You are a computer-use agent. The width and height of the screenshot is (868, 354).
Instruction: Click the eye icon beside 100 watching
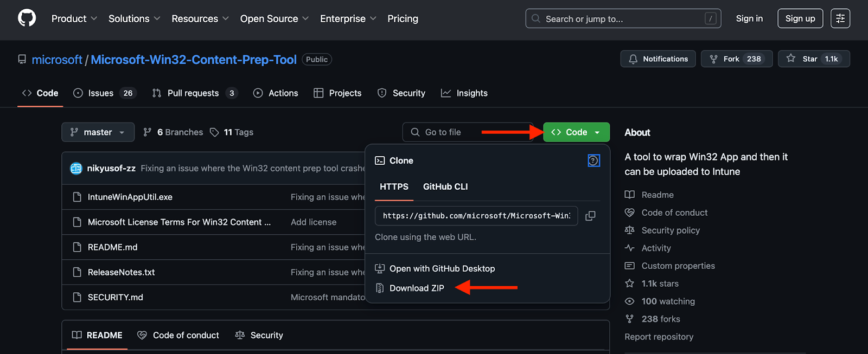pos(629,301)
